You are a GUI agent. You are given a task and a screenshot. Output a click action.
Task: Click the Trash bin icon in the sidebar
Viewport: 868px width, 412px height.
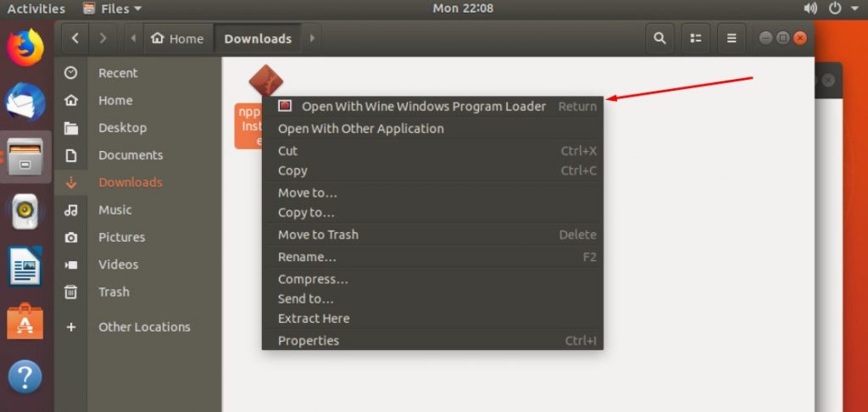(71, 292)
